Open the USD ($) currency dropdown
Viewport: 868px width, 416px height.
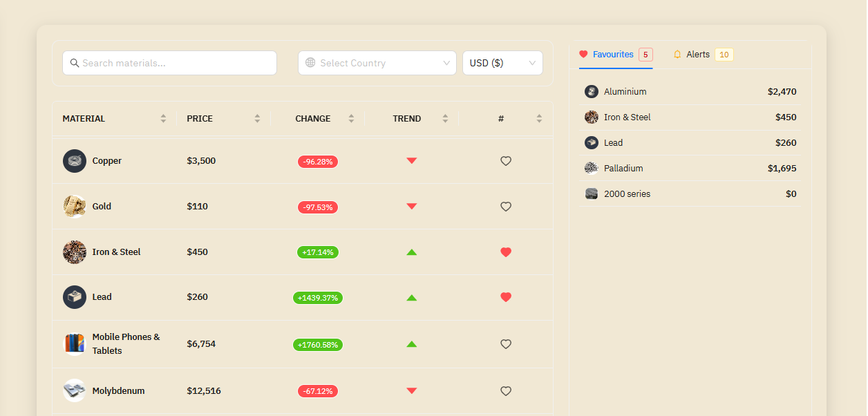(x=502, y=63)
